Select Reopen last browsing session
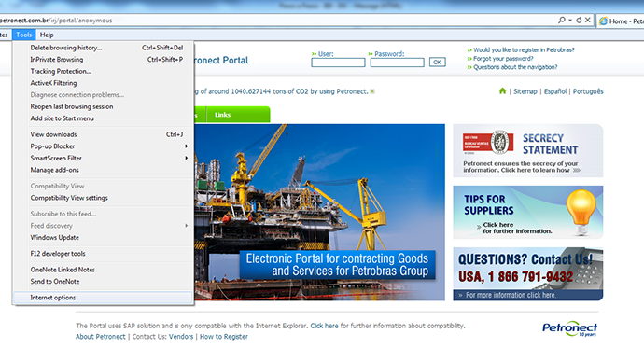Screen dimensions: 644x348 tap(104, 106)
